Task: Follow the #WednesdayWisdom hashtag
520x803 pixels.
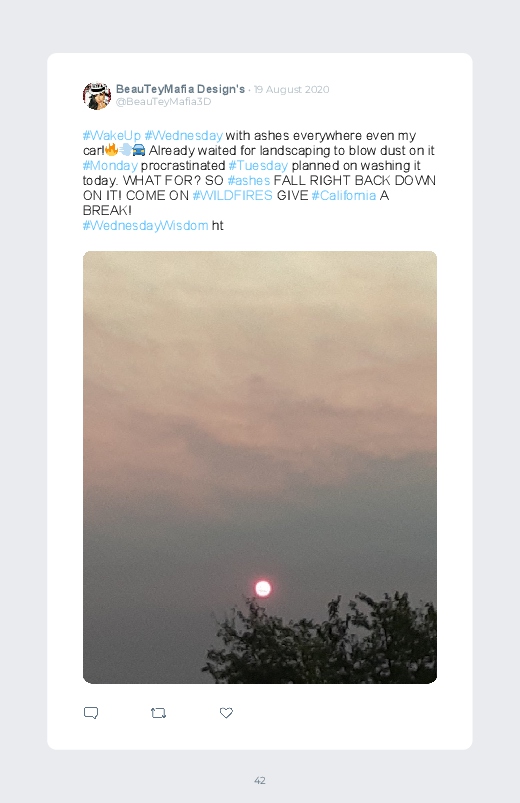Action: pyautogui.click(x=145, y=226)
